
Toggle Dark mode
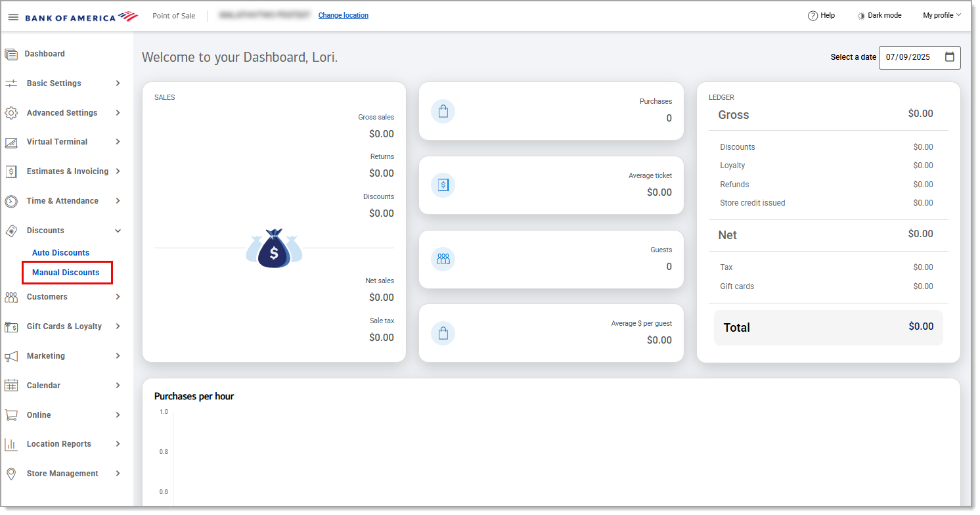point(879,16)
